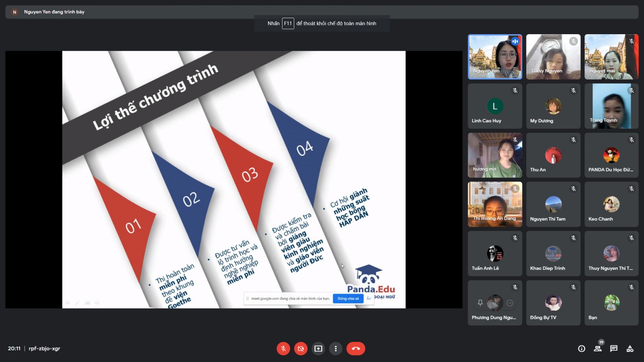This screenshot has width=644, height=362.
Task: Turn on your camera
Action: click(x=301, y=349)
